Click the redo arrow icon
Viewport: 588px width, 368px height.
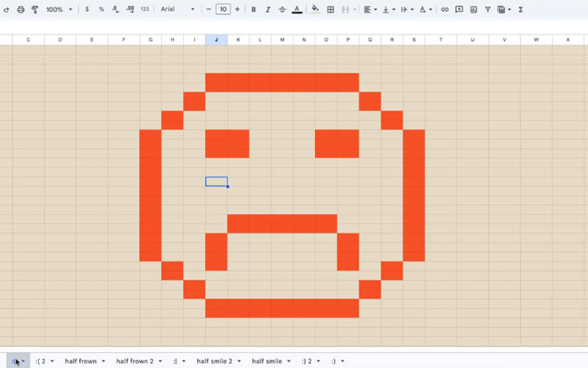click(x=7, y=10)
